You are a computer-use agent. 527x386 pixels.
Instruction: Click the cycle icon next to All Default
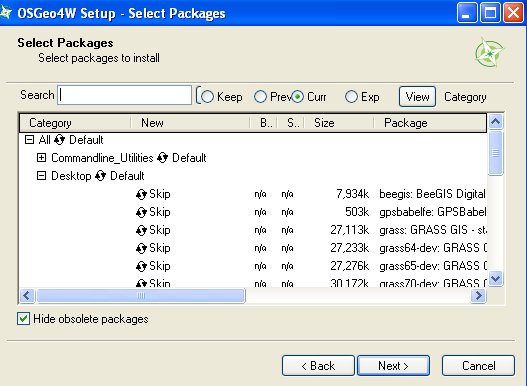[59, 140]
